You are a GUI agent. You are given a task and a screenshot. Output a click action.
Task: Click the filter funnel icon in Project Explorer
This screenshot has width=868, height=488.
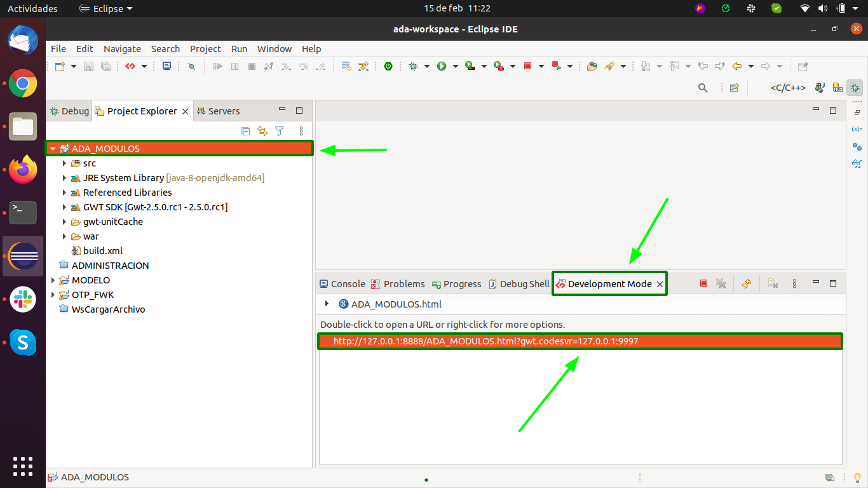tap(279, 131)
